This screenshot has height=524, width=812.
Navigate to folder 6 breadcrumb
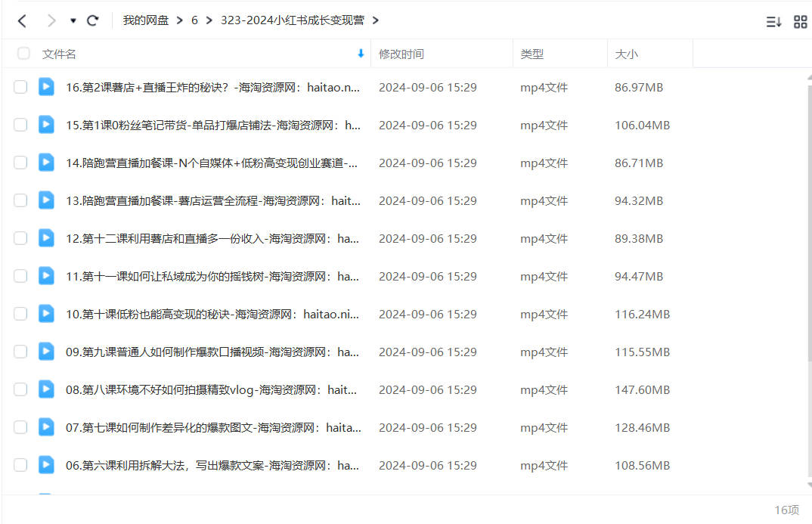(x=194, y=20)
